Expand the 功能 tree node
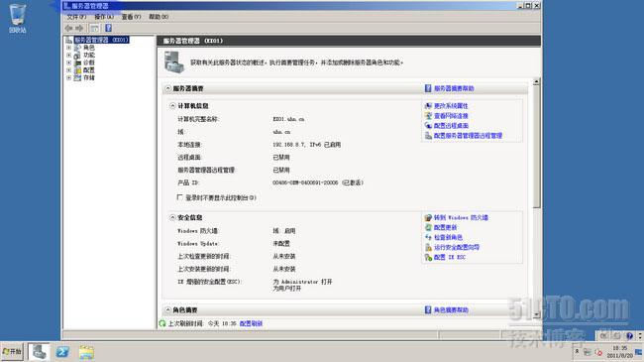This screenshot has height=362, width=644. click(68, 56)
